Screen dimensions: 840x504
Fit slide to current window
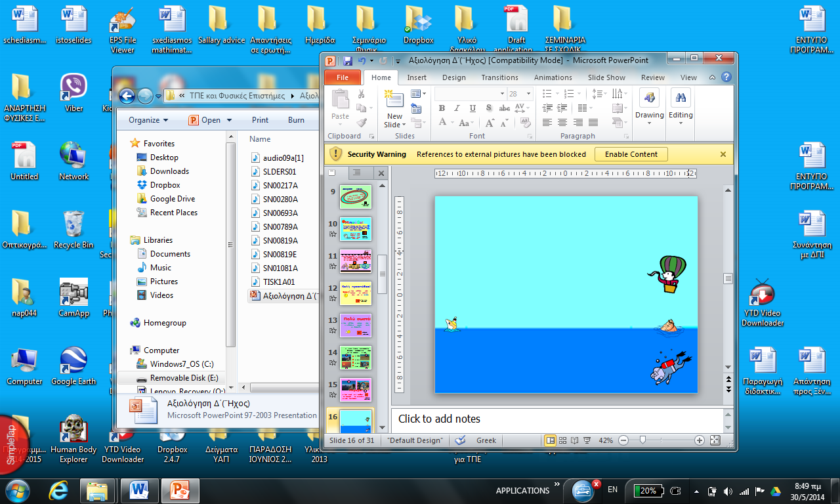point(715,440)
